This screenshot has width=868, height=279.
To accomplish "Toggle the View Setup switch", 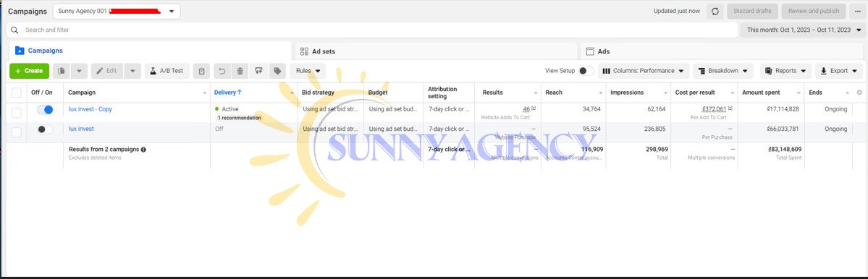I will pyautogui.click(x=586, y=71).
